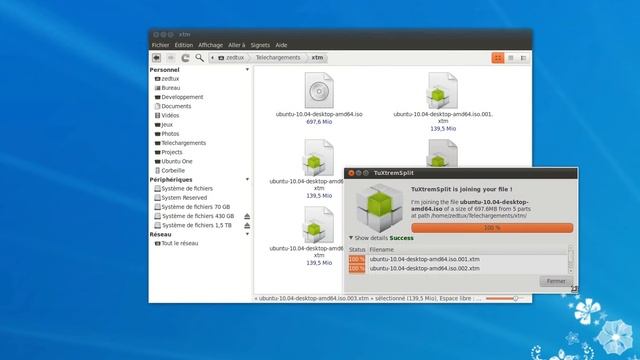Go back using the toolbar arrow

pyautogui.click(x=156, y=58)
